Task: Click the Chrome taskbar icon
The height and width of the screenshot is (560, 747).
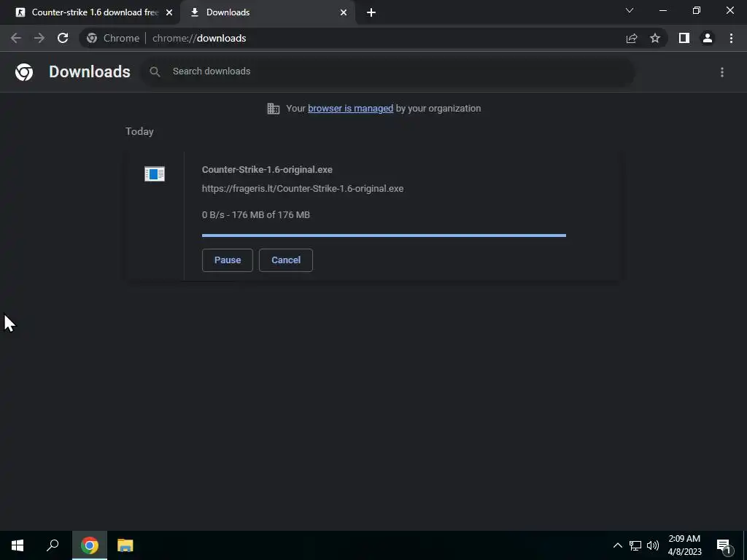Action: tap(90, 545)
